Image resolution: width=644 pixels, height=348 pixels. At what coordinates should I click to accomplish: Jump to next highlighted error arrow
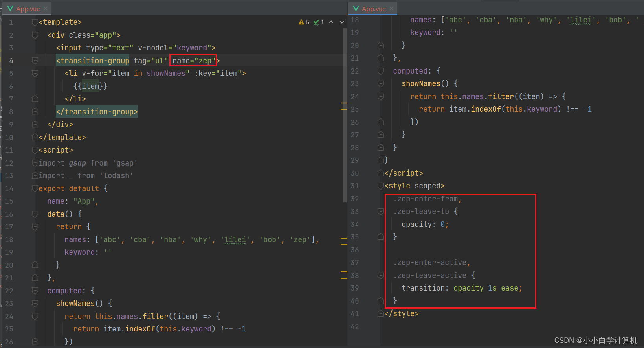[342, 22]
